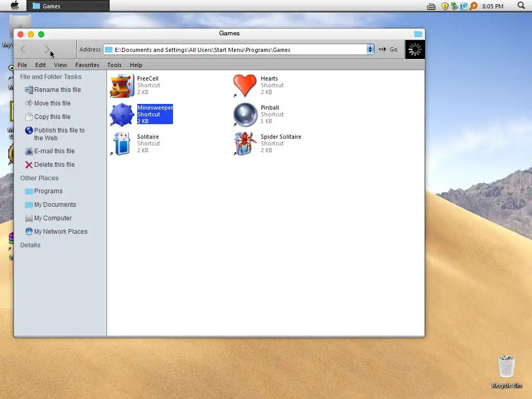
Task: Click the Rename this file icon
Action: pos(29,90)
